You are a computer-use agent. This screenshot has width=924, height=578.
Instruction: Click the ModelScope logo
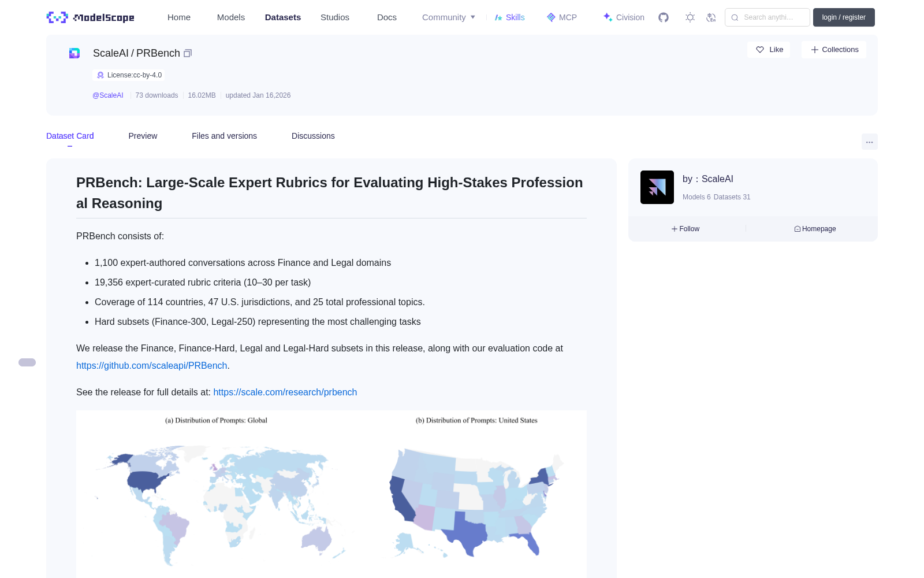(91, 17)
